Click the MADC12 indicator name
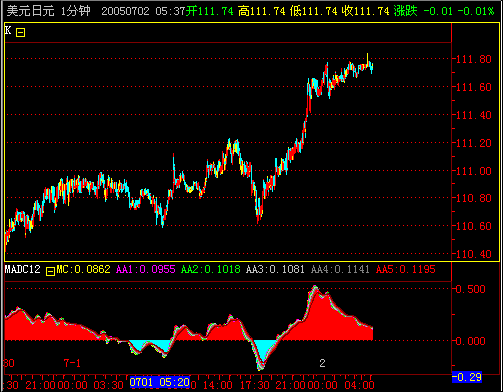 (x=23, y=269)
